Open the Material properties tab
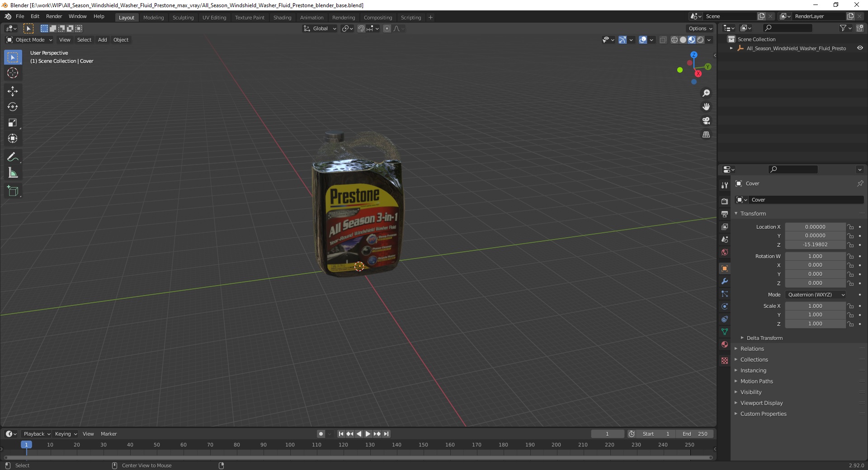 pyautogui.click(x=725, y=344)
